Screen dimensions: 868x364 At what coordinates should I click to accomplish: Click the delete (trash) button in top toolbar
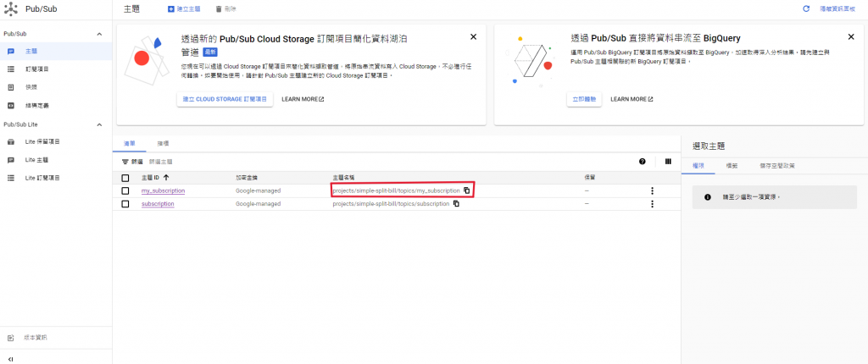[x=225, y=8]
